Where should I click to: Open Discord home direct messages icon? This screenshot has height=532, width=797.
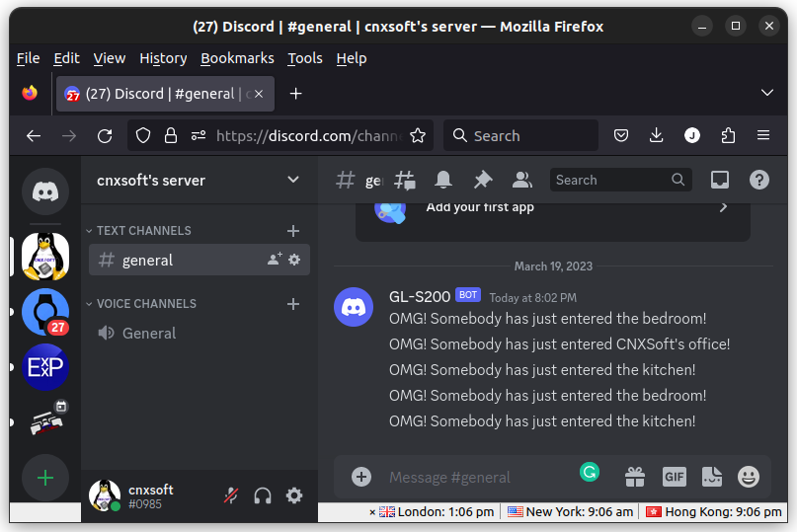[x=45, y=191]
